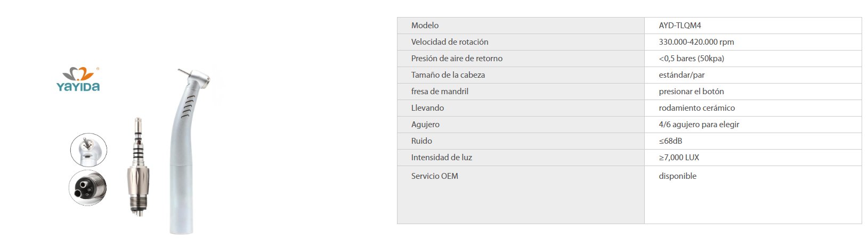
Task: Click the quick coupling connector image
Action: tap(138, 167)
